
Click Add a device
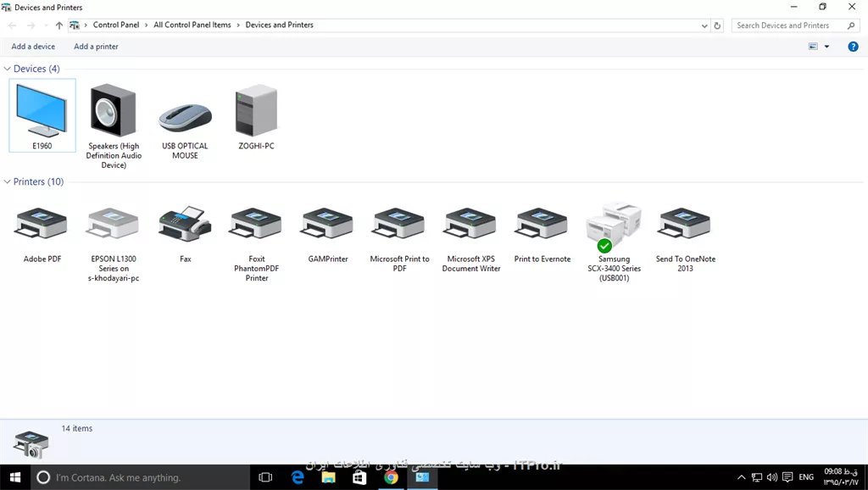(x=33, y=47)
